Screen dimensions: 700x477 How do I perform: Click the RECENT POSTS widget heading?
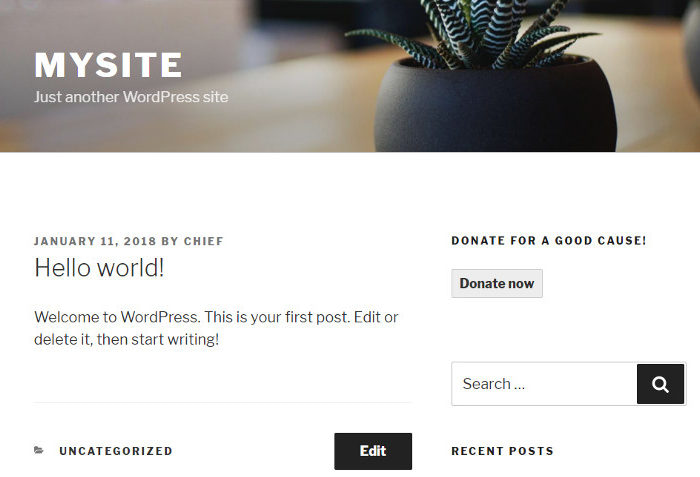[x=502, y=451]
